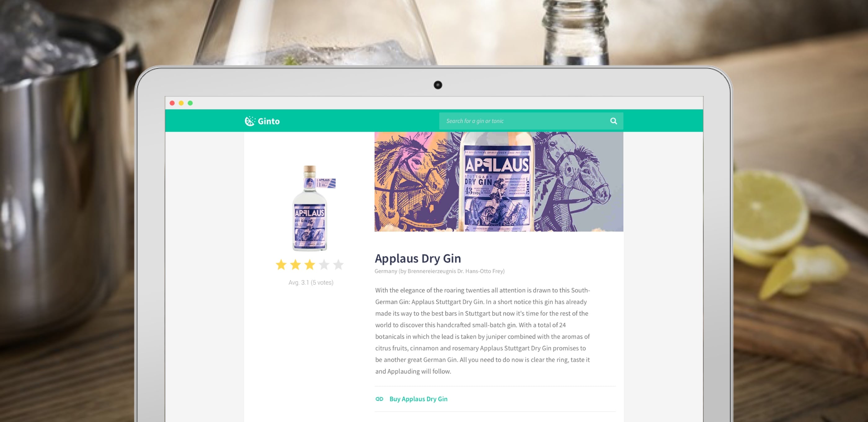Open the Buy Applaus Dry Gin link
This screenshot has width=868, height=422.
coord(418,399)
